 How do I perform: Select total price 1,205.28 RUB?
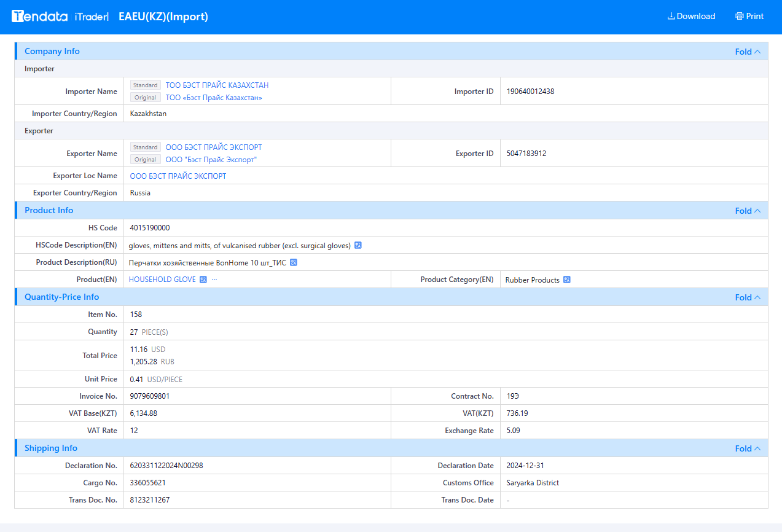(152, 362)
